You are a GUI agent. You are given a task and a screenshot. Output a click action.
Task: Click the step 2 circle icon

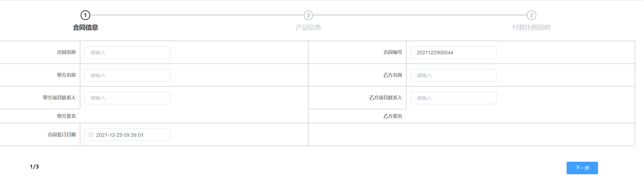308,15
